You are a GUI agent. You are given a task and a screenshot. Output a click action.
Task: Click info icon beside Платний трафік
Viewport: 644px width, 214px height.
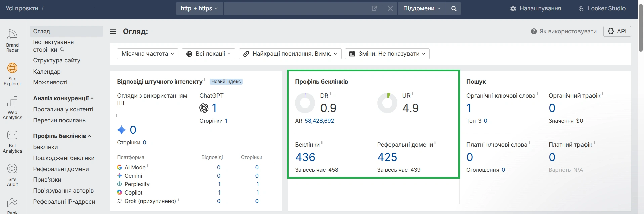pos(594,143)
